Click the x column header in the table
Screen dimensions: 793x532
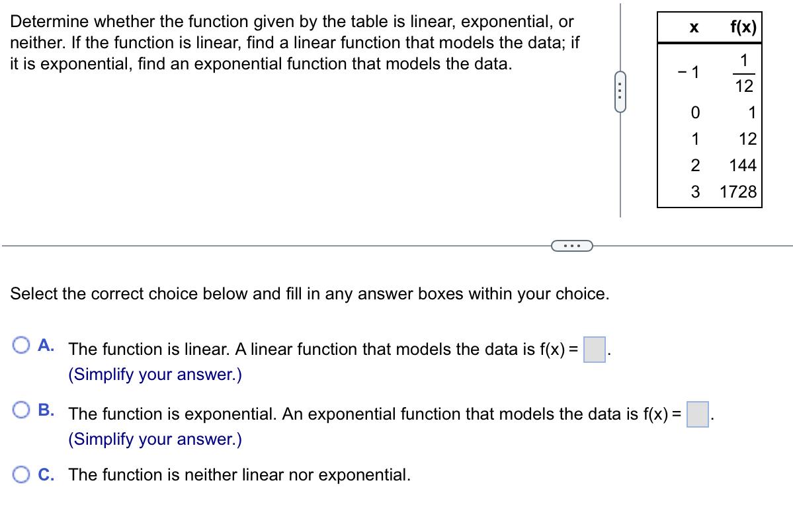coord(693,26)
